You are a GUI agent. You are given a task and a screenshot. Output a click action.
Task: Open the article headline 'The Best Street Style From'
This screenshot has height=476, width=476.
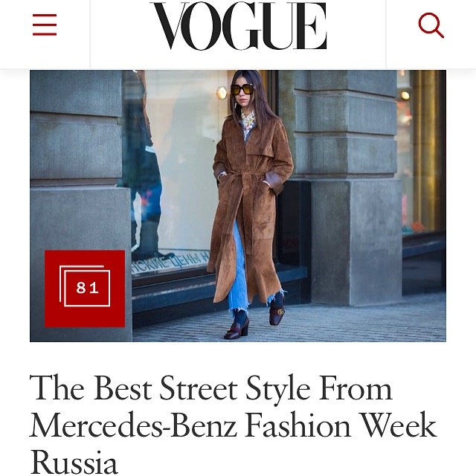pyautogui.click(x=211, y=388)
